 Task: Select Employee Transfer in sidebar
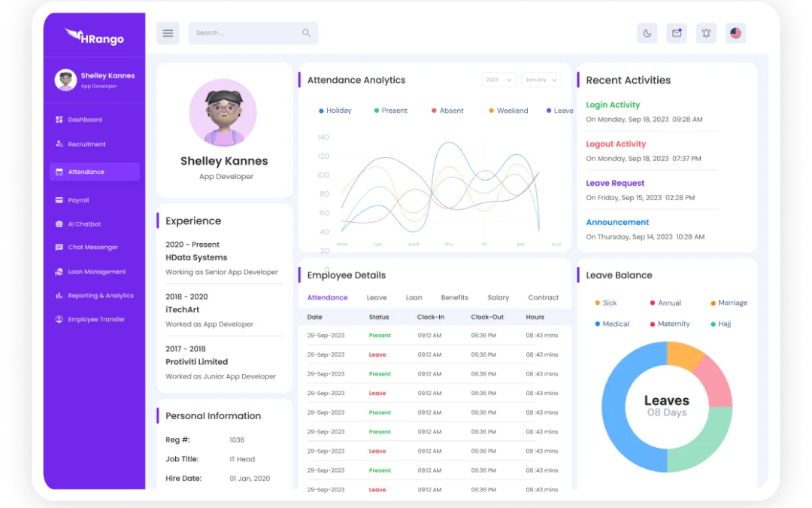coord(95,320)
